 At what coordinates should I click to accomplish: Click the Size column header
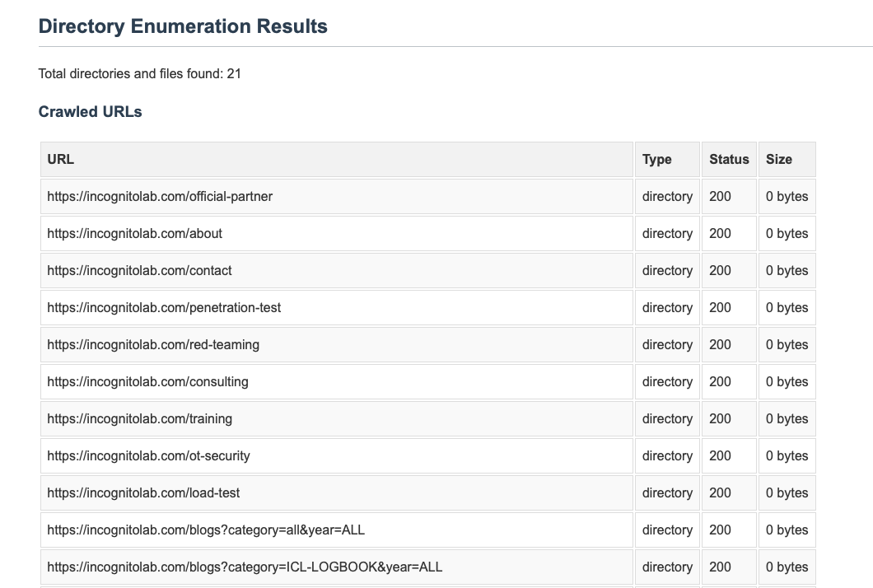click(x=787, y=159)
